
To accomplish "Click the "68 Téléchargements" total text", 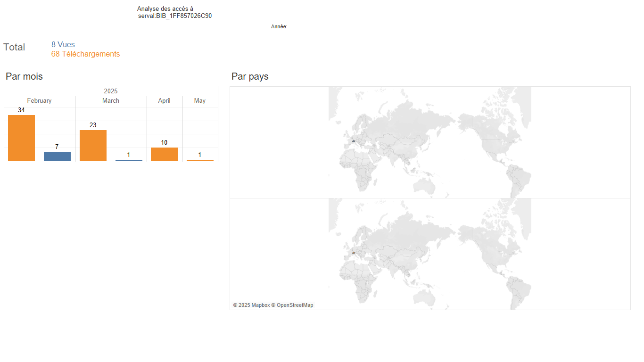I will point(85,54).
